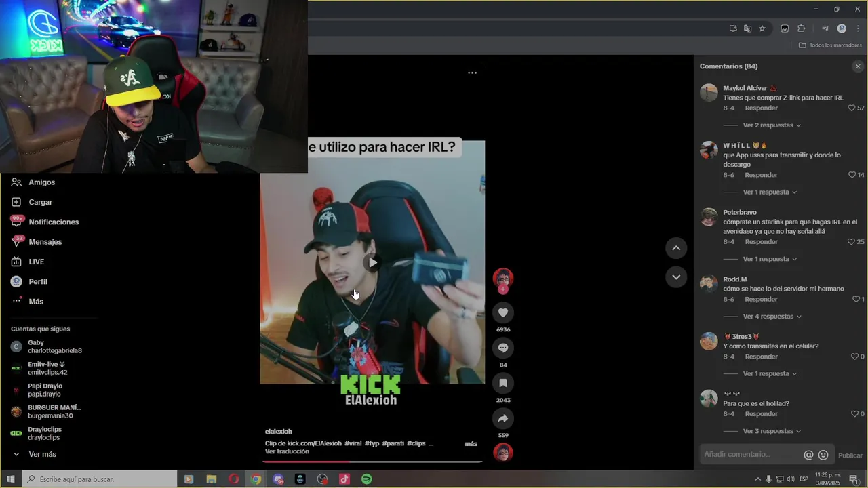
Task: Reply to 3tres3's comment
Action: click(x=761, y=357)
